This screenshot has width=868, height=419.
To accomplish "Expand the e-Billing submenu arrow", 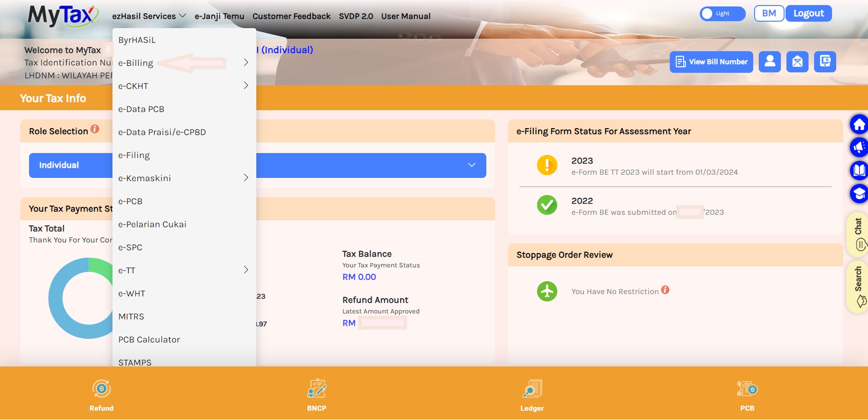I will coord(246,63).
